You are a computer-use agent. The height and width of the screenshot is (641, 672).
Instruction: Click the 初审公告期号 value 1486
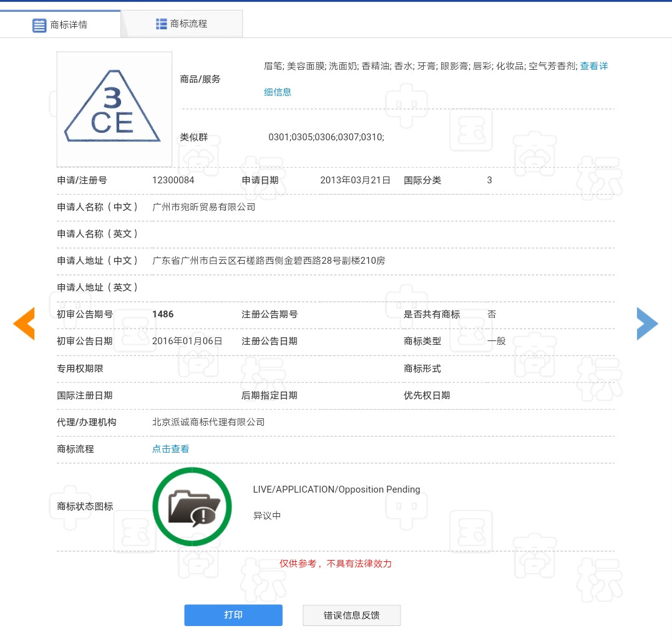tap(163, 314)
